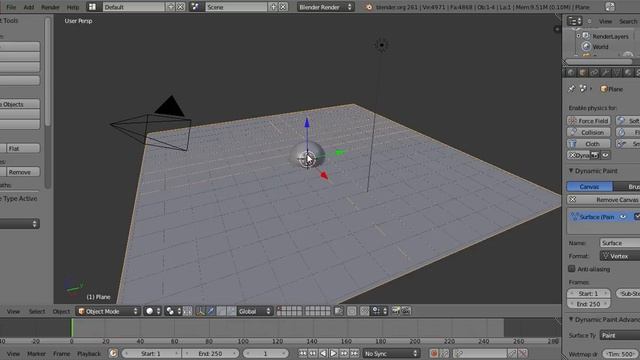Play animation in reverse
Image resolution: width=640 pixels, height=360 pixels.
323,353
